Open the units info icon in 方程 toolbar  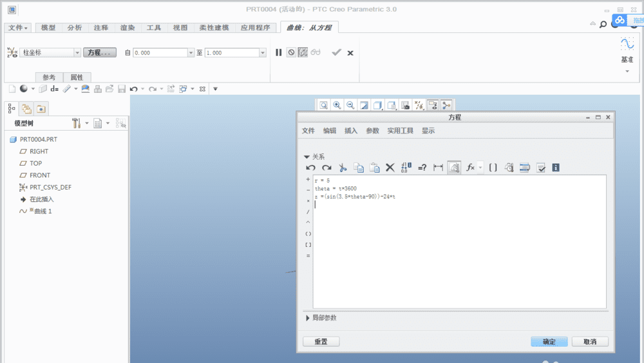coord(556,168)
